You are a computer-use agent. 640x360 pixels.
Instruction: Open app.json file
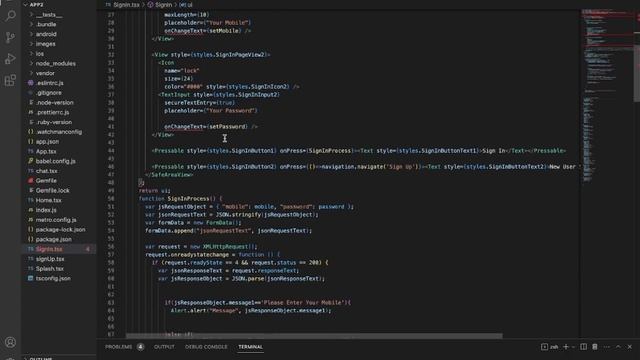(47, 142)
